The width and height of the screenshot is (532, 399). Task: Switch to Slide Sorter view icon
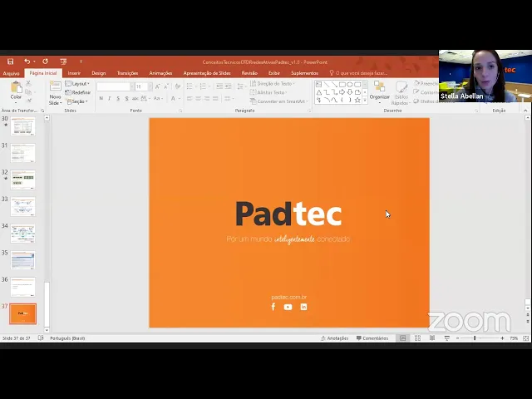click(417, 338)
